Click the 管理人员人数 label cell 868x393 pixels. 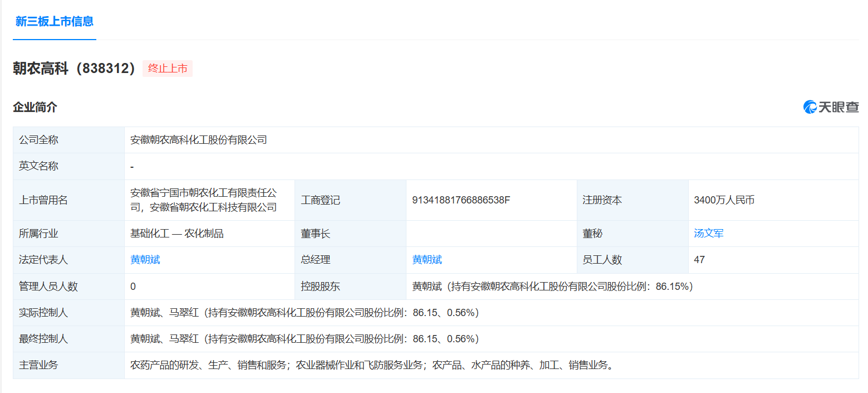(x=68, y=287)
